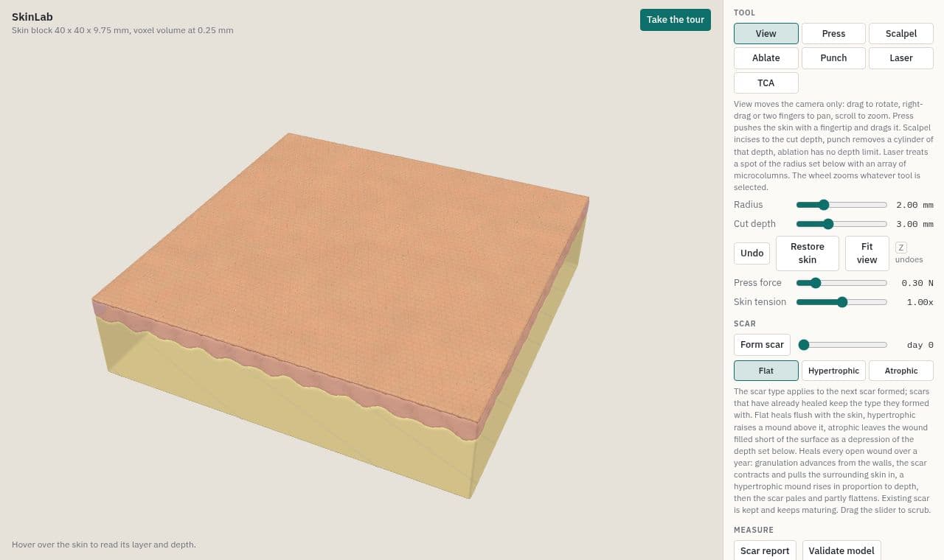The width and height of the screenshot is (944, 560).
Task: Undo the last action
Action: click(x=752, y=253)
